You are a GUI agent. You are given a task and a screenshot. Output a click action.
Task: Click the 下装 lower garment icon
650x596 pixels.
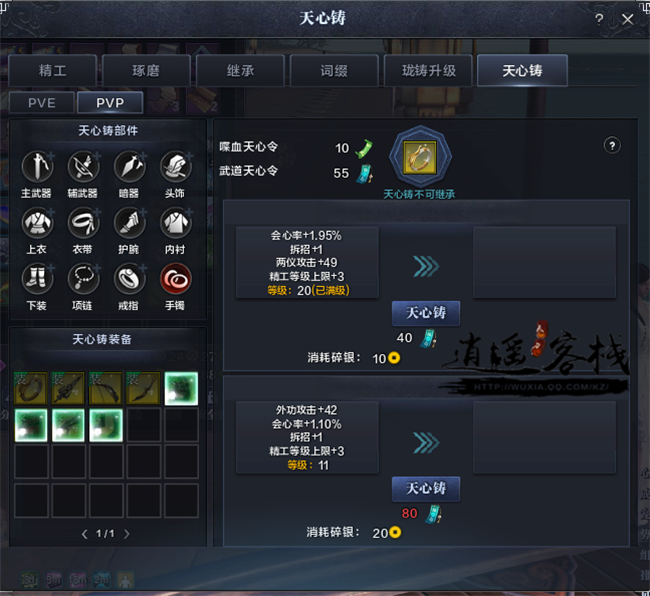tap(37, 279)
